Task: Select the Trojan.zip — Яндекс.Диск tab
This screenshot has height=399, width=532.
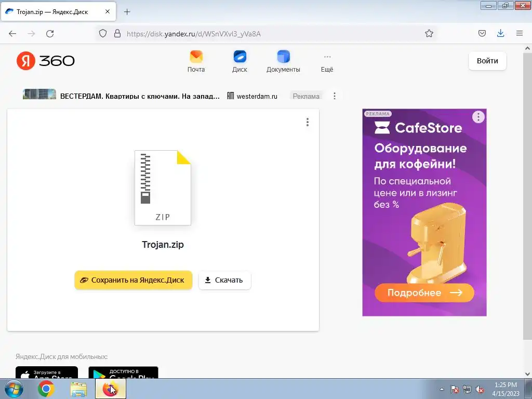Action: 58,11
